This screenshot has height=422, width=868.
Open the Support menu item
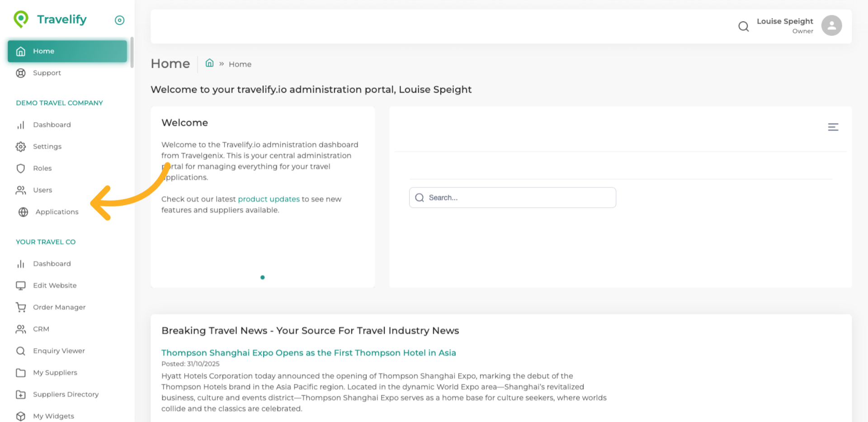47,73
